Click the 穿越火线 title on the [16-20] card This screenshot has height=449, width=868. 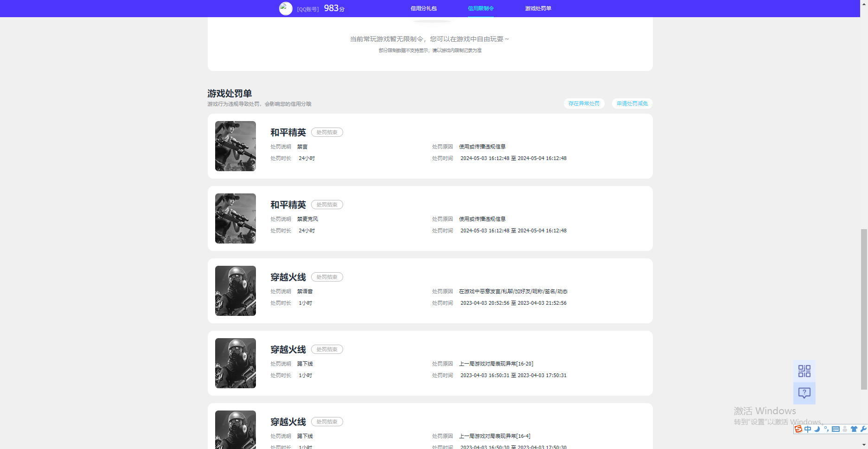[288, 350]
